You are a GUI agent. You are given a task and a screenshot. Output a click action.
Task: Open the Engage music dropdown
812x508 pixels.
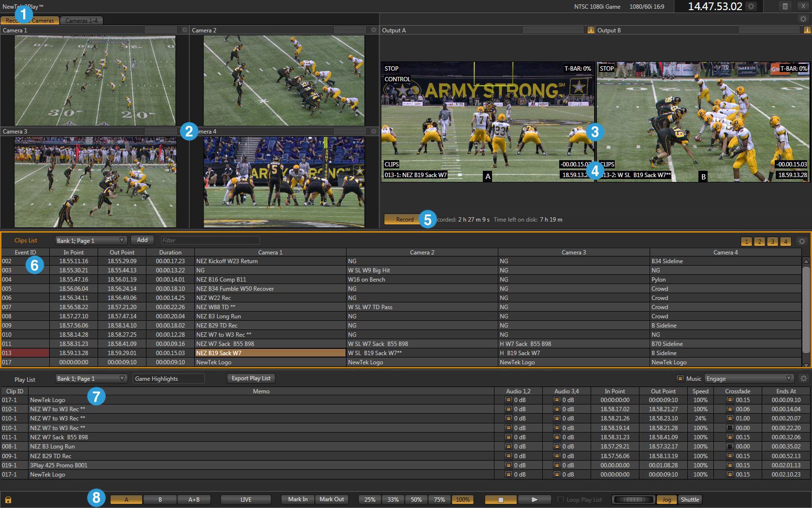749,378
